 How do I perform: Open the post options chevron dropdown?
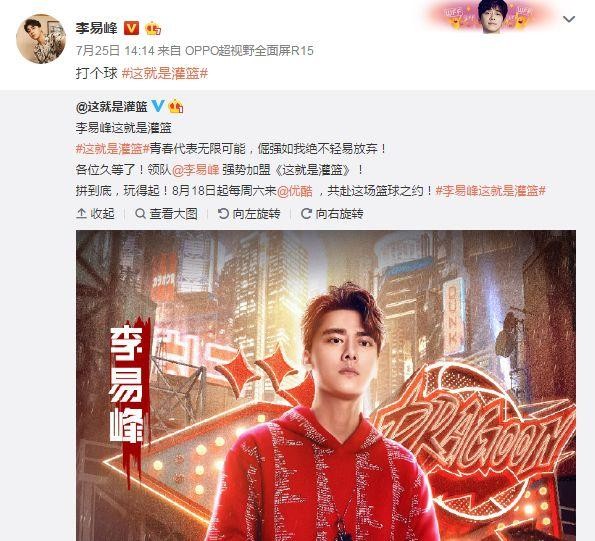click(569, 19)
